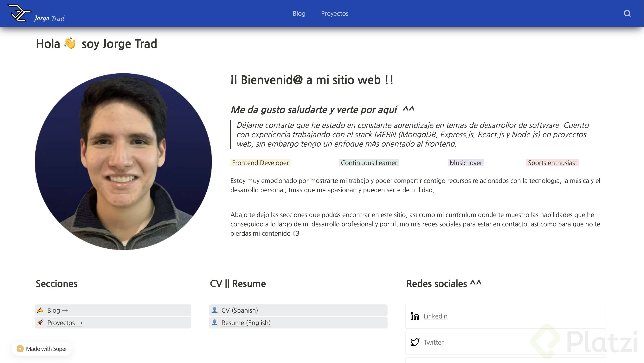644x363 pixels.
Task: Open the Resume (English) link
Action: (x=246, y=323)
